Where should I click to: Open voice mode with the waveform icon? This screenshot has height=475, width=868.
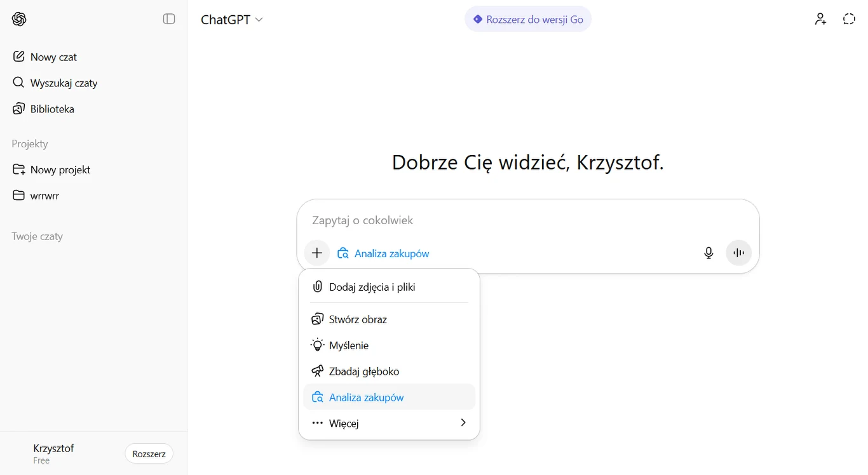pos(738,253)
